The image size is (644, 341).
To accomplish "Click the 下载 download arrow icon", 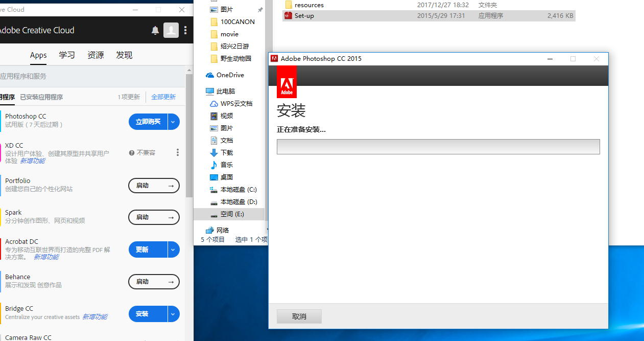I will click(214, 153).
